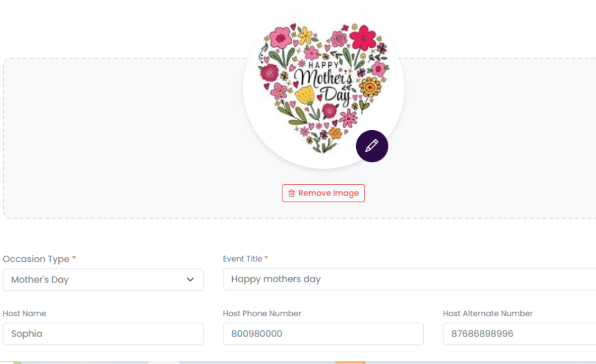Click the "Sophia" host name text

click(x=27, y=334)
